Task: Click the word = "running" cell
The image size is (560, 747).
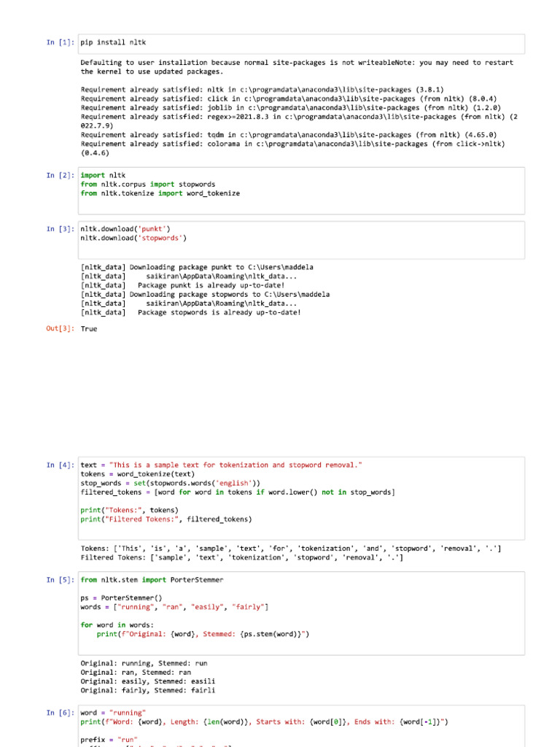Action: 301,726
